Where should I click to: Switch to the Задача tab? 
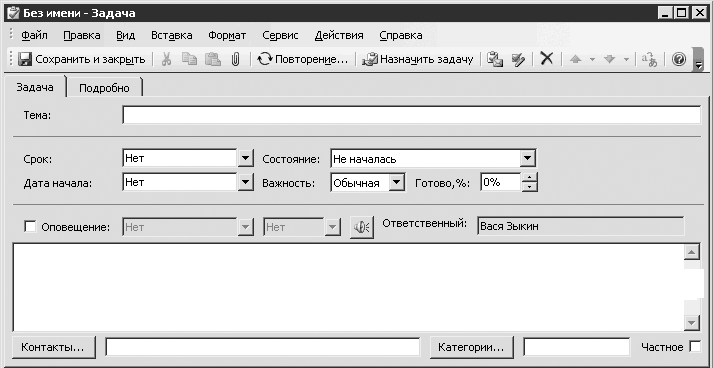[35, 87]
